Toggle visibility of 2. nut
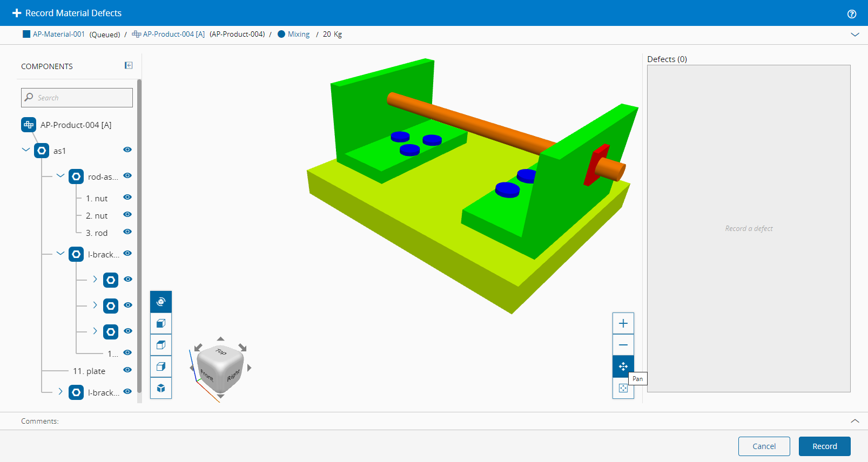The width and height of the screenshot is (868, 462). pyautogui.click(x=127, y=214)
